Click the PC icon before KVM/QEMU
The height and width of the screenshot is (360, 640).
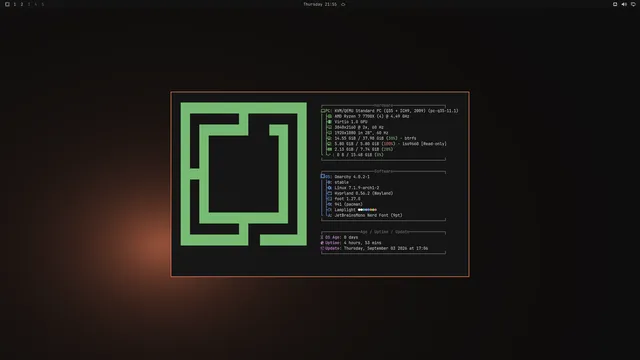coord(323,111)
